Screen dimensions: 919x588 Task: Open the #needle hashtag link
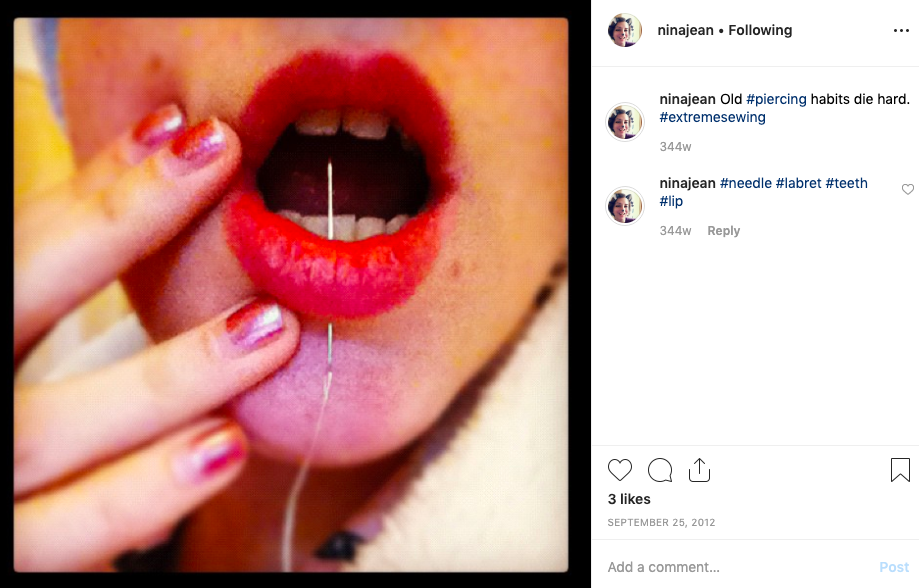(746, 183)
